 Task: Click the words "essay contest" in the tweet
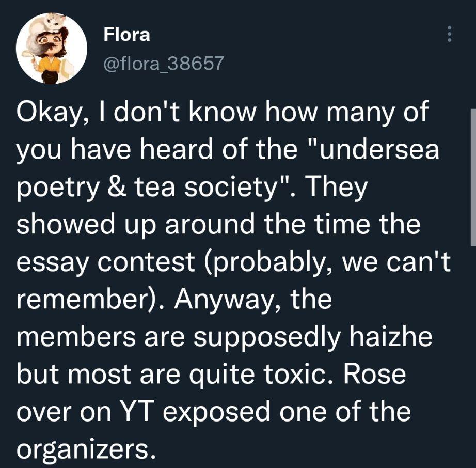click(x=105, y=262)
